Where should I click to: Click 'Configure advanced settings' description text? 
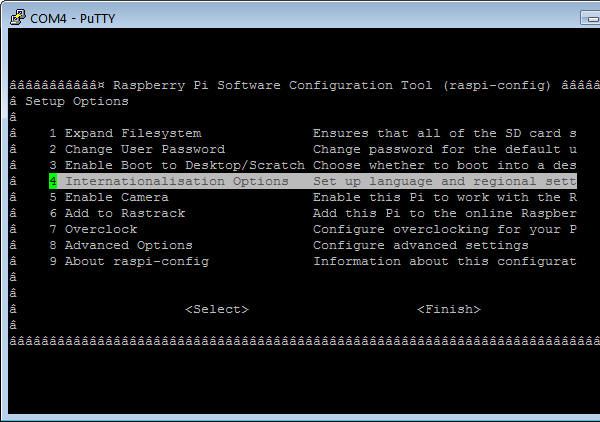[x=421, y=245]
